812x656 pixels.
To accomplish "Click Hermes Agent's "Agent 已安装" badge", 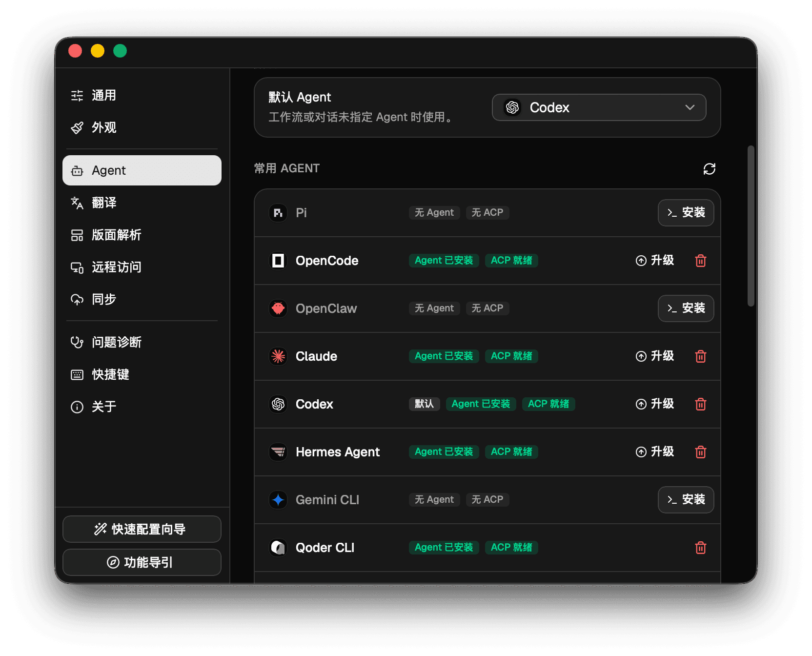I will (444, 452).
